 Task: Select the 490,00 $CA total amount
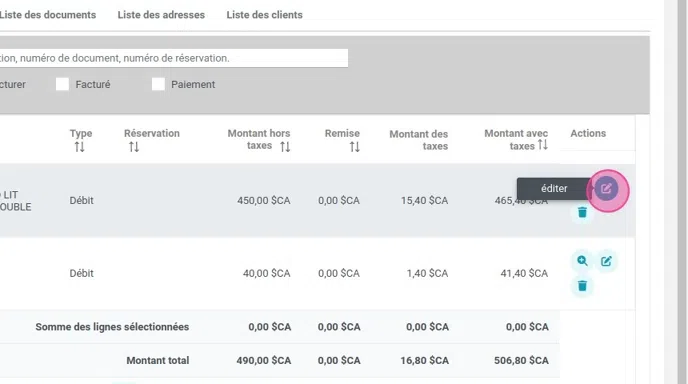[264, 361]
